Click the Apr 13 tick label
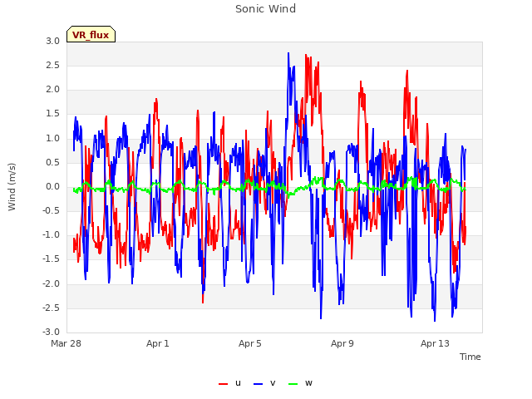This screenshot has height=399, width=532. point(435,343)
